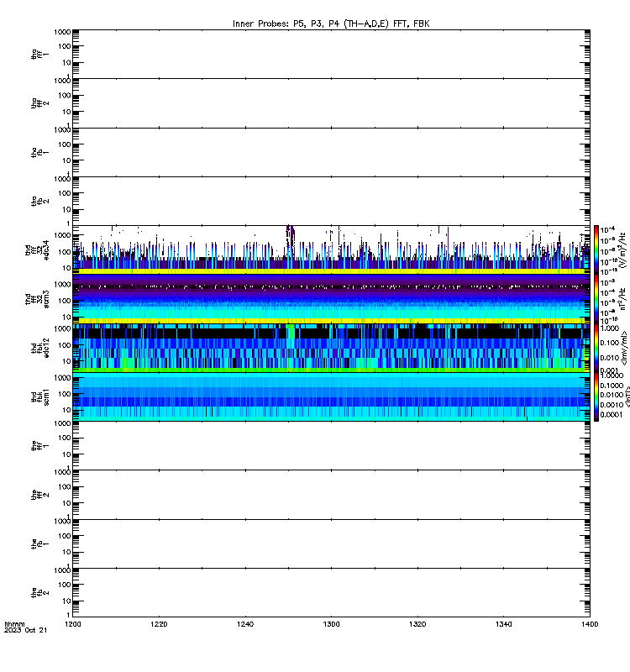Screen dimensions: 630x672
Task: Click the '0.0001' color bar tick value
Action: pyautogui.click(x=612, y=414)
